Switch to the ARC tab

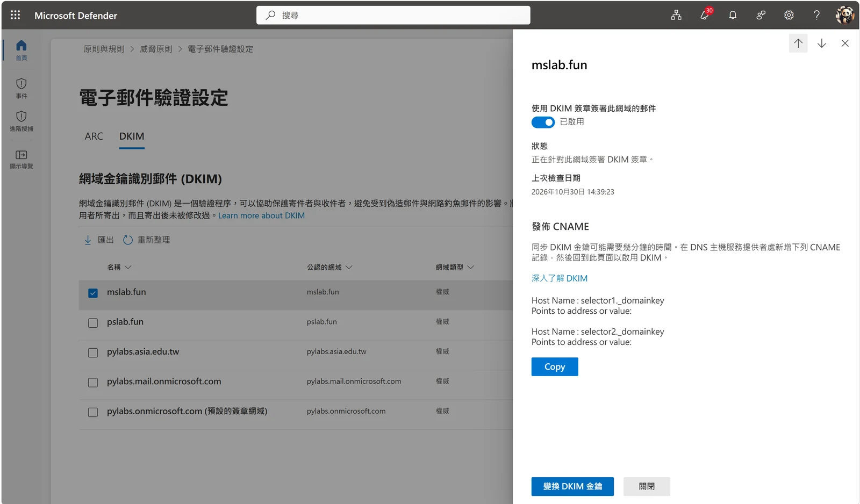94,136
